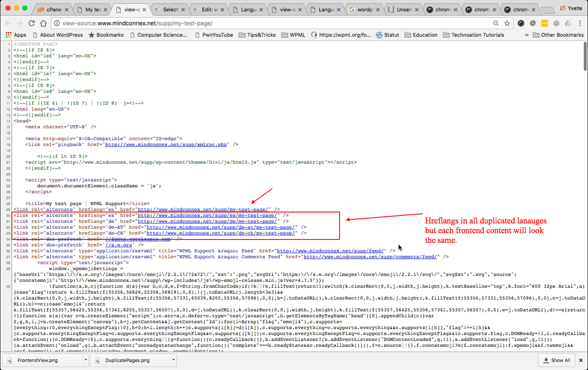Image resolution: width=588 pixels, height=370 pixels.
Task: Open the DuplicatePages.png download
Action: 131,360
